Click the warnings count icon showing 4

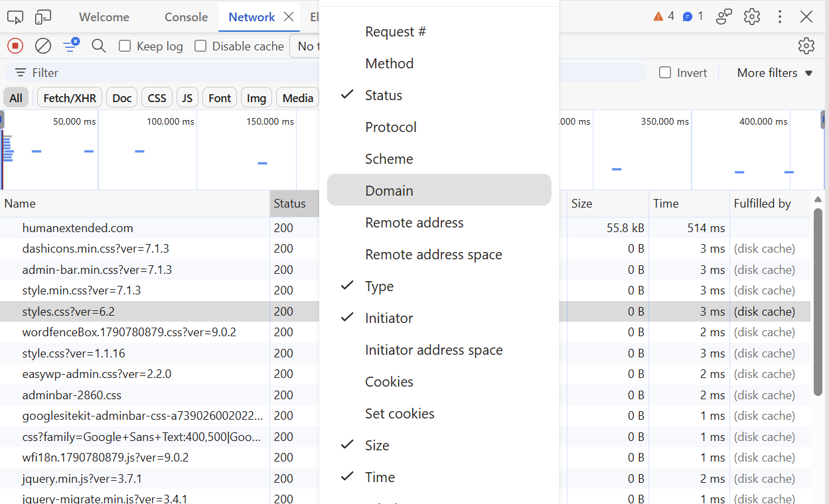click(664, 16)
